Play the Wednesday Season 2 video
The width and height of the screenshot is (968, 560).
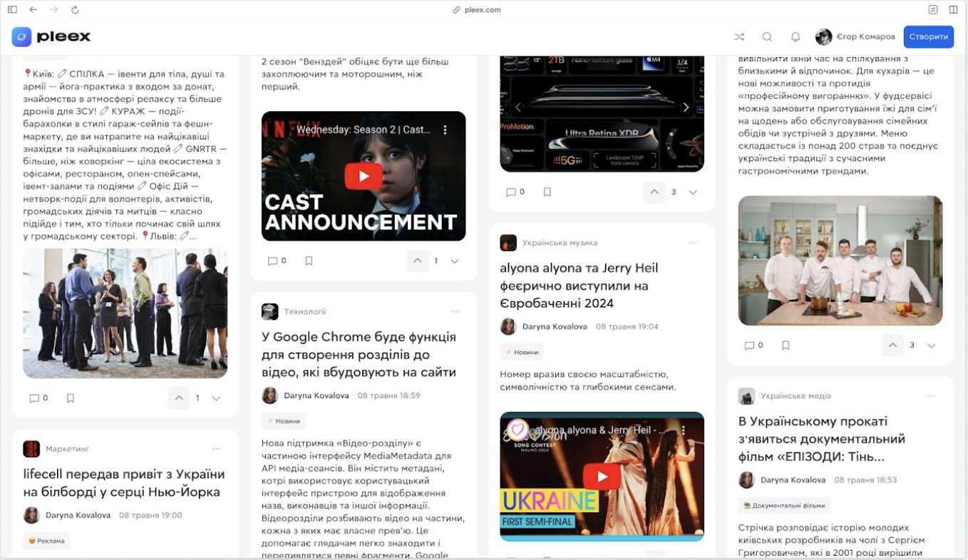(x=364, y=176)
